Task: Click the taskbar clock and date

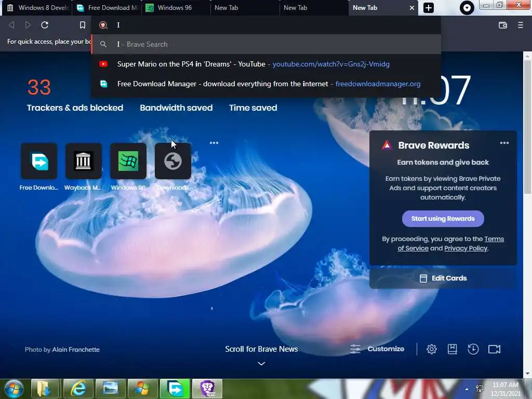Action: 506,389
